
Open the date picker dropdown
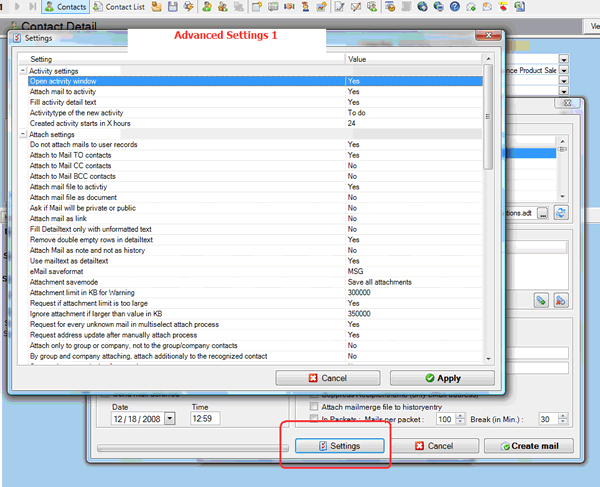(x=169, y=418)
